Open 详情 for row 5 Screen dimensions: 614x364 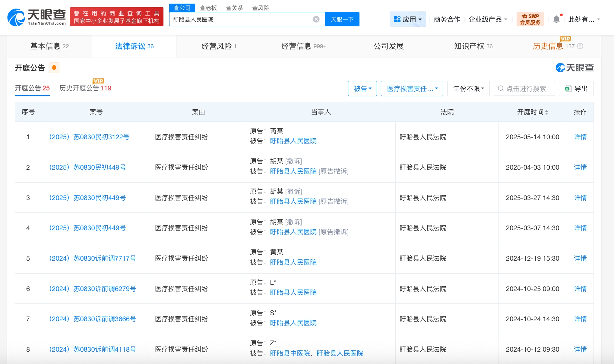[580, 258]
